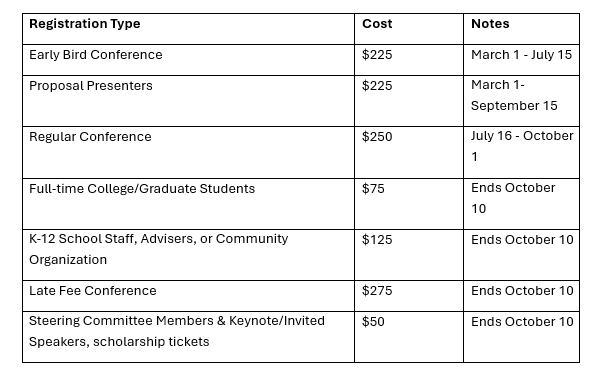Screen dimensions: 602x378
Task: Select the Regular Conference cell
Action: coord(188,152)
